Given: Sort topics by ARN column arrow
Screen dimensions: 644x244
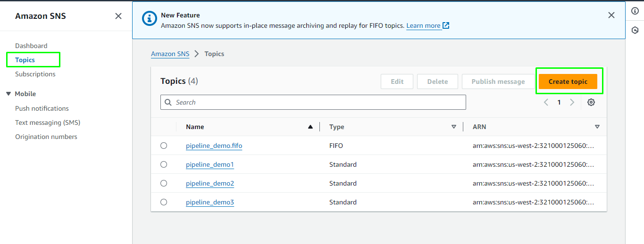Looking at the screenshot, I should (x=597, y=127).
